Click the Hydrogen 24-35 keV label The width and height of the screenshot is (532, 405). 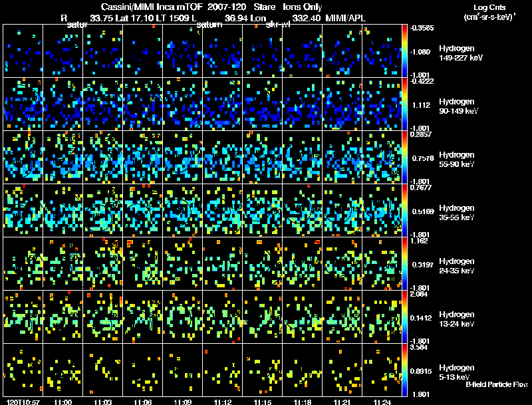point(457,266)
